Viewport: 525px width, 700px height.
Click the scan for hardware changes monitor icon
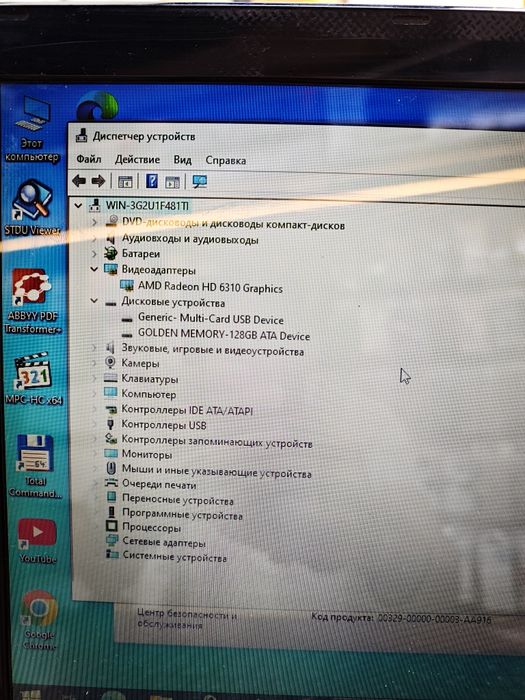(x=200, y=181)
